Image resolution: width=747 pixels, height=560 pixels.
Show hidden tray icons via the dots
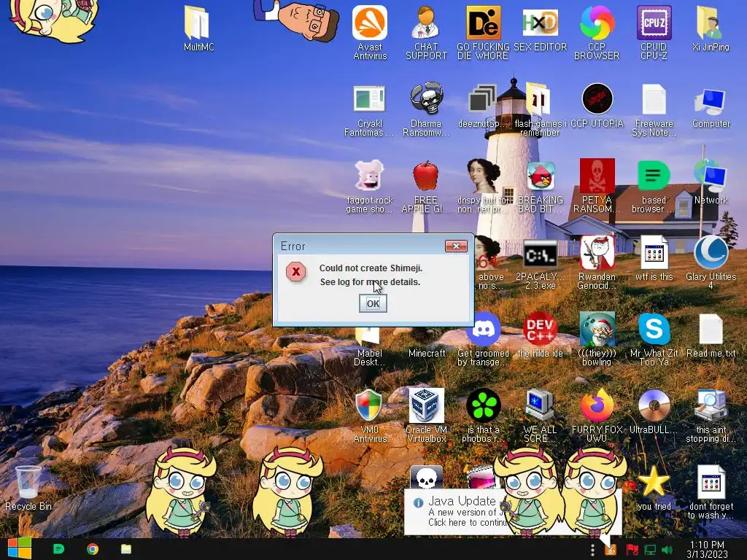(592, 550)
